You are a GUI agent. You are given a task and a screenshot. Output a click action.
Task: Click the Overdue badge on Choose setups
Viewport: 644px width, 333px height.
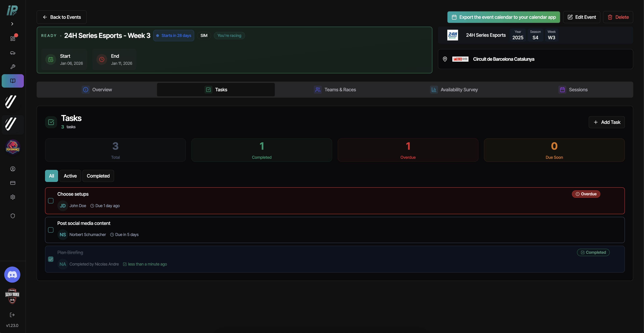pyautogui.click(x=586, y=194)
